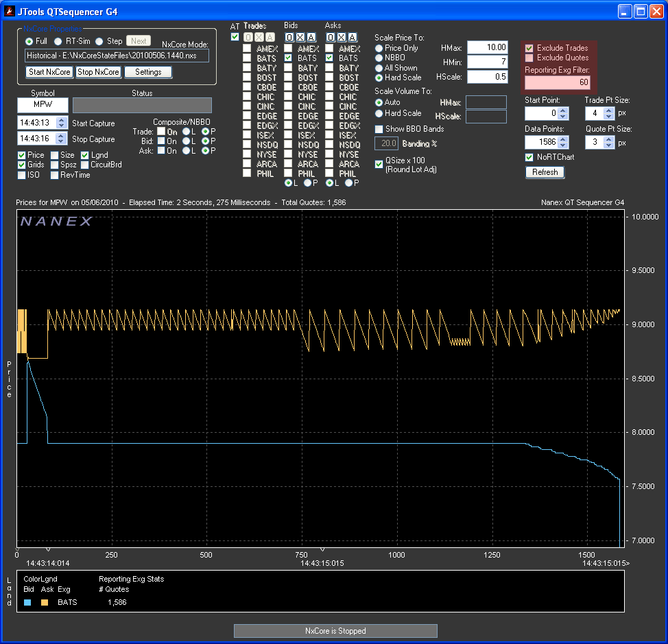Open NxCore Settings
This screenshot has height=644, width=668.
pyautogui.click(x=148, y=72)
